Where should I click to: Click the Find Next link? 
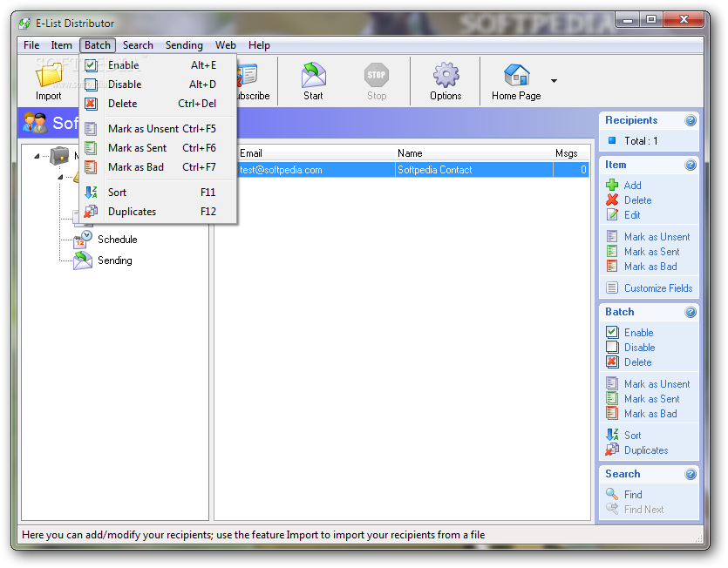coord(644,510)
